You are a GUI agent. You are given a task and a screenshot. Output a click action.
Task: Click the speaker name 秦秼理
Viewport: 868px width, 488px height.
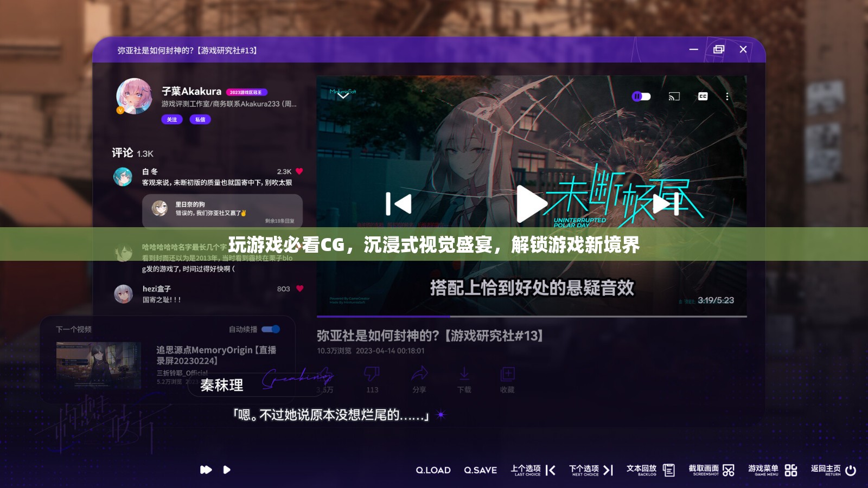point(222,386)
